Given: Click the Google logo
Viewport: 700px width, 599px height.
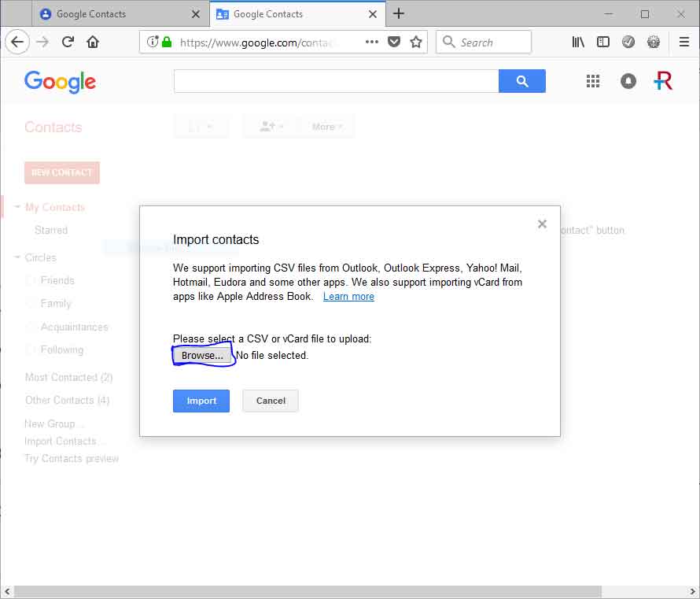Looking at the screenshot, I should click(61, 82).
